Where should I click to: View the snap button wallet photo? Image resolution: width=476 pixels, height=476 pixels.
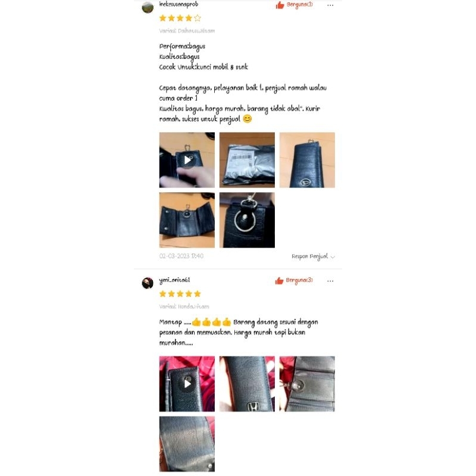point(307,384)
